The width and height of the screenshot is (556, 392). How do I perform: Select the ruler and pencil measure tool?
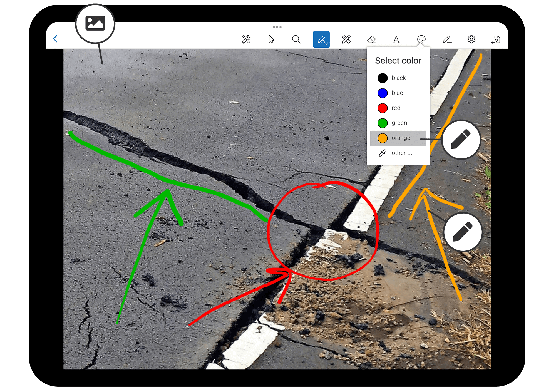(346, 39)
